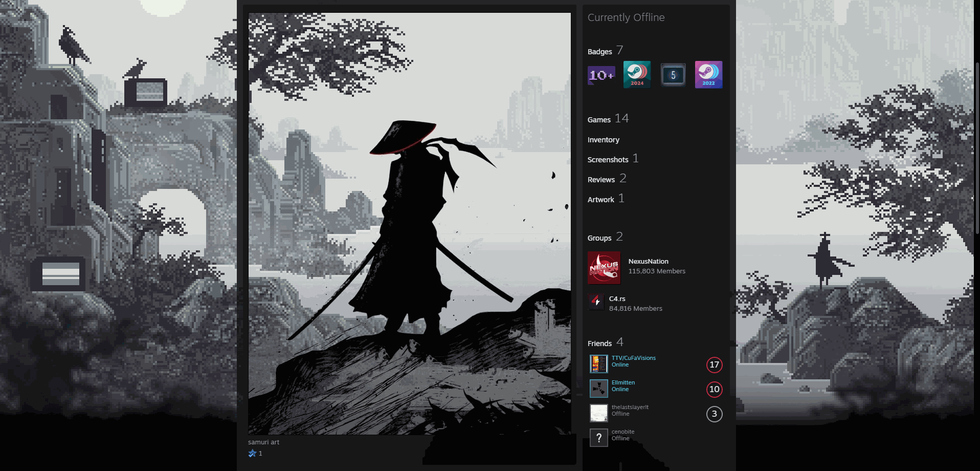The width and height of the screenshot is (980, 471).
Task: Open TTV/CuFaVisions friend avatar
Action: 599,364
